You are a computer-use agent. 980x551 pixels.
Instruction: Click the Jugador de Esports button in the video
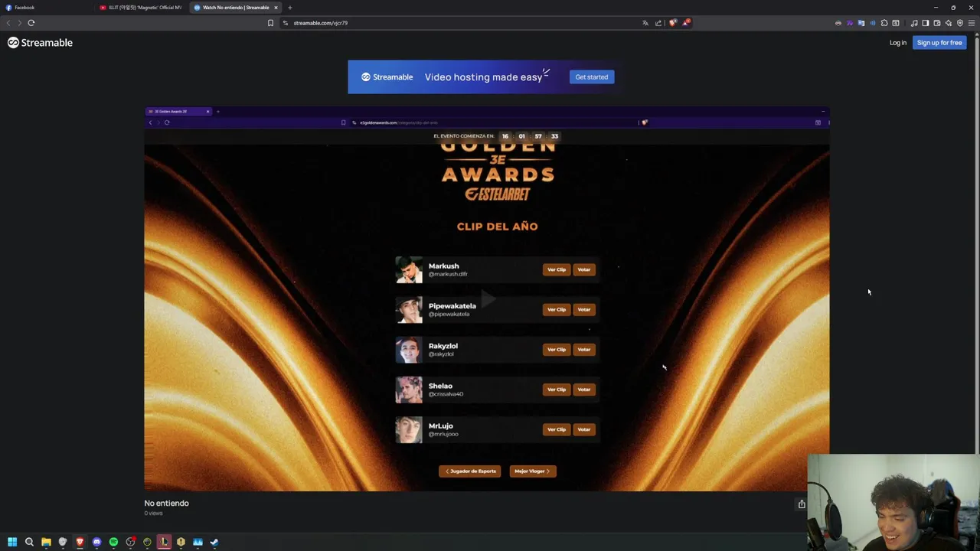click(x=470, y=471)
